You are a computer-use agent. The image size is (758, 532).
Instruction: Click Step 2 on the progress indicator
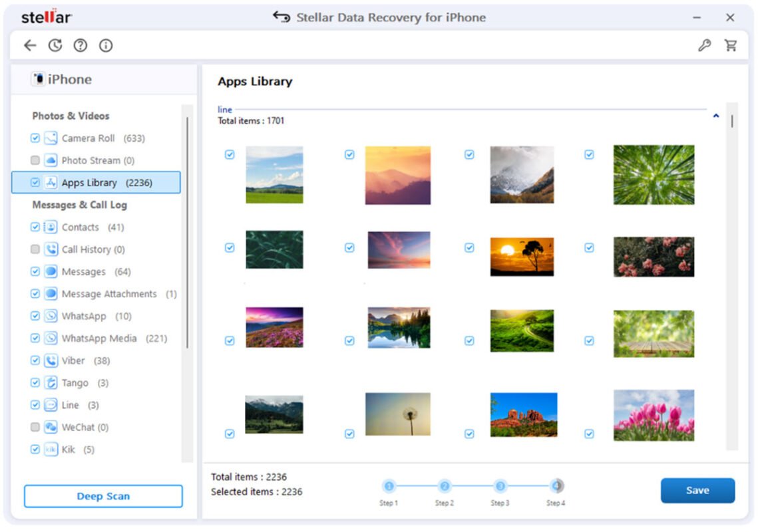[445, 486]
